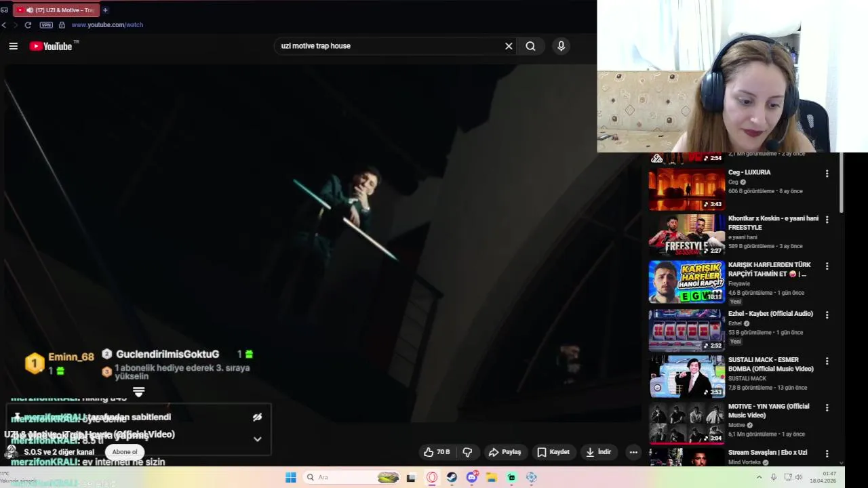Like the video (70 B)
Screen dimensions: 868x488
coord(437,452)
